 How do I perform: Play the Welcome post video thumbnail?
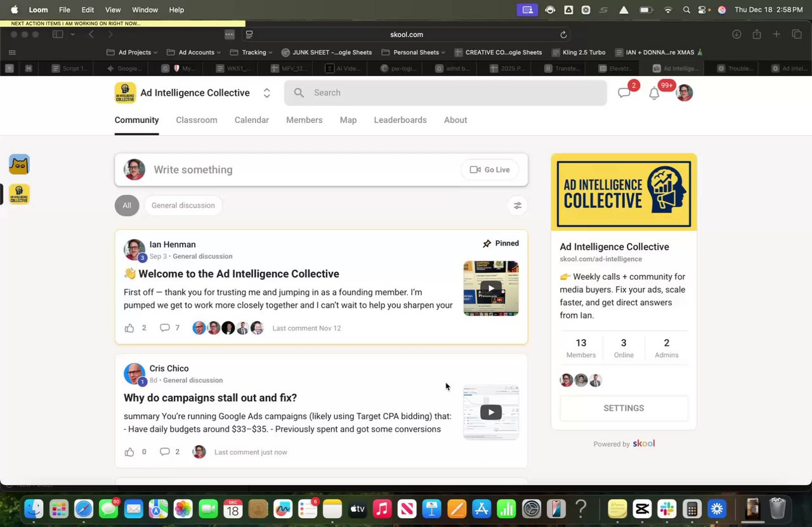tap(491, 289)
